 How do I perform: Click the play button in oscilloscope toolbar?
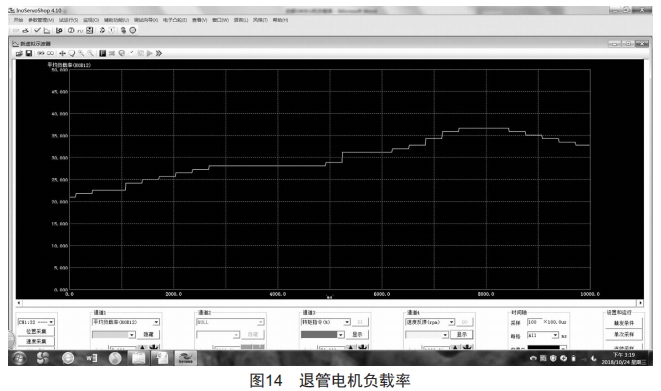(x=149, y=53)
